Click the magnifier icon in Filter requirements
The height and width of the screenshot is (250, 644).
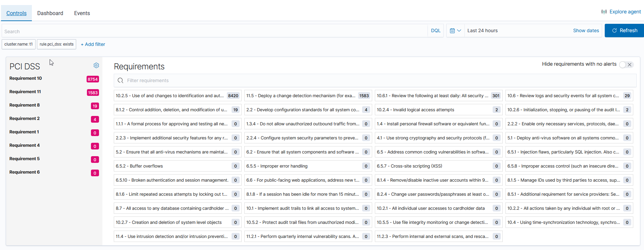click(x=120, y=80)
